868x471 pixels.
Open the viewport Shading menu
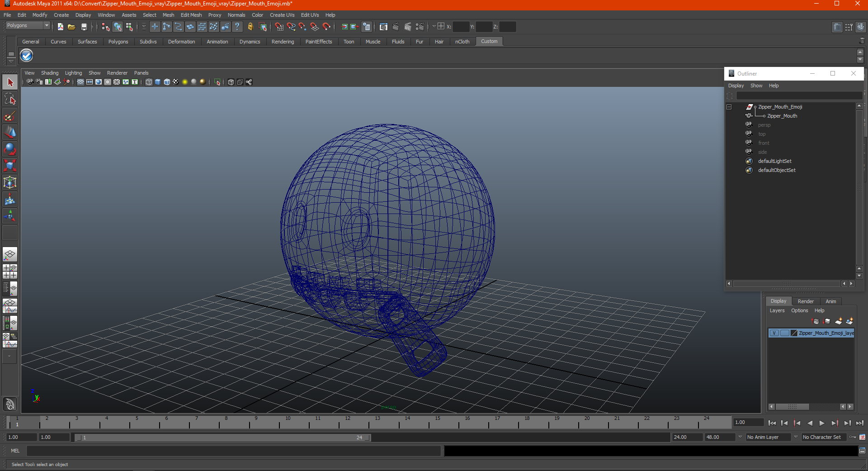[50, 73]
